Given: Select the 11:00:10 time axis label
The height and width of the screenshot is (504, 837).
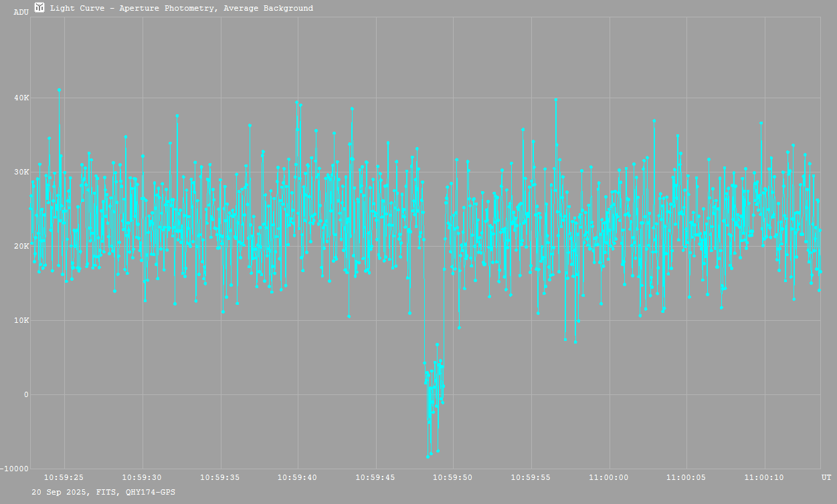Looking at the screenshot, I should (763, 478).
